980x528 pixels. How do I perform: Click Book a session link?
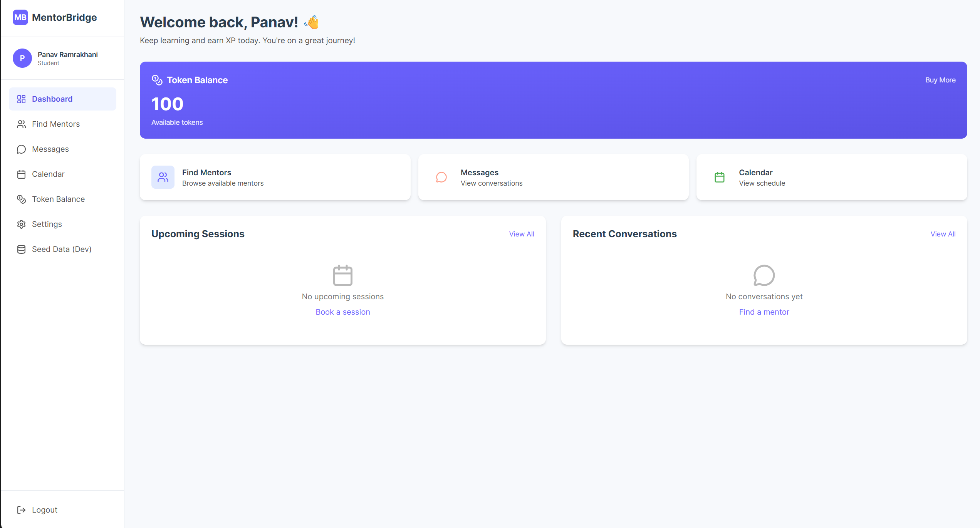[x=342, y=312]
